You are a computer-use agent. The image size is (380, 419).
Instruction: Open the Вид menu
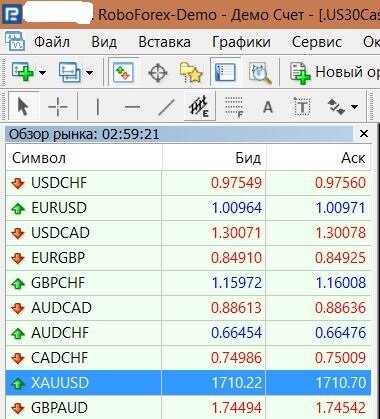tap(104, 42)
